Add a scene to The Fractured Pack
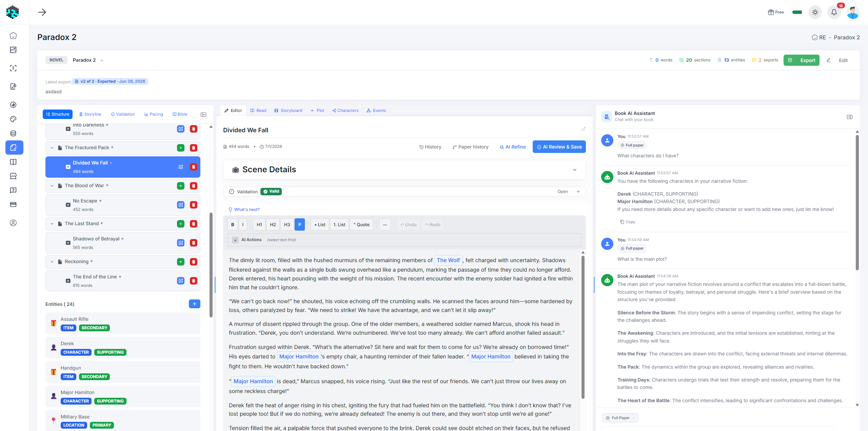The height and width of the screenshot is (431, 868). [x=181, y=148]
